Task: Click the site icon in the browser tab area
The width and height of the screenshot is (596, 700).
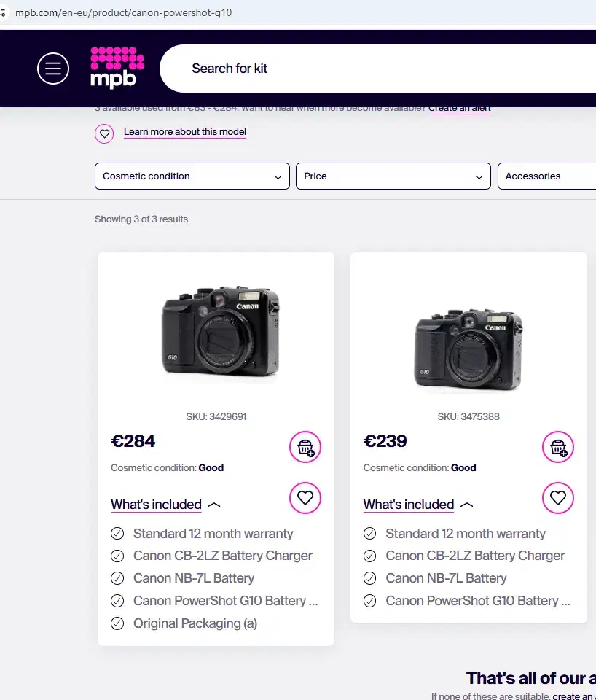Action: click(6, 12)
